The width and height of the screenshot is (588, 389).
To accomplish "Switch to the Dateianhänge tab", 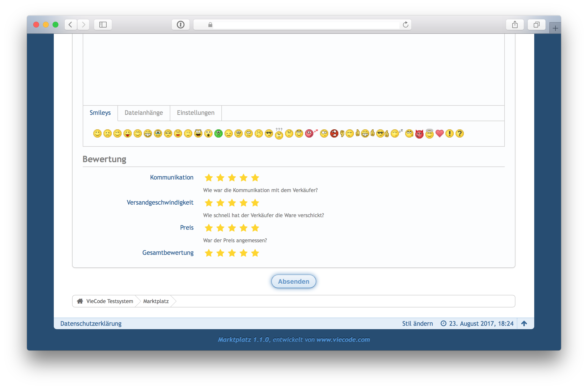I will 144,113.
